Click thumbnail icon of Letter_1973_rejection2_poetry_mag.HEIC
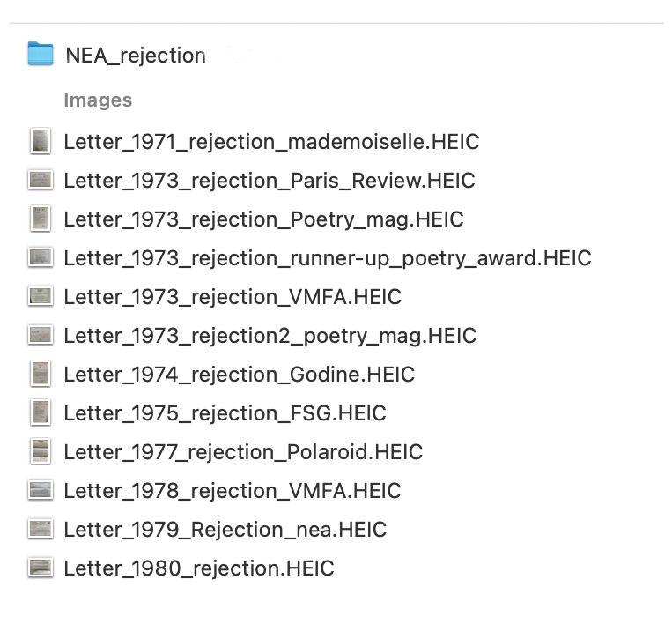672x639 pixels. pyautogui.click(x=41, y=335)
